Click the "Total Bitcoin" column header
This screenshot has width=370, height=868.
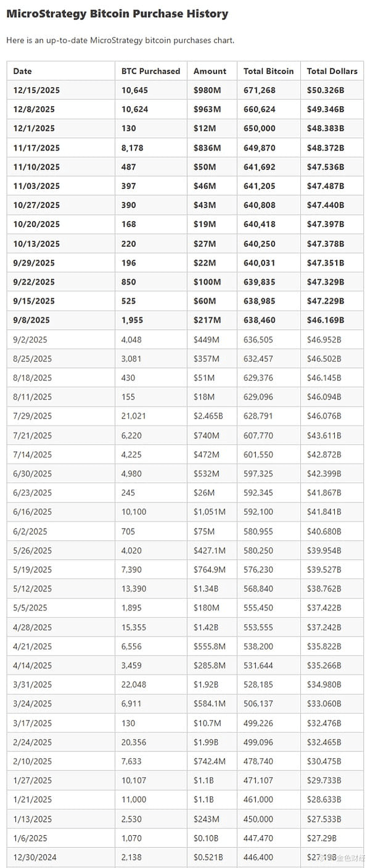click(268, 71)
